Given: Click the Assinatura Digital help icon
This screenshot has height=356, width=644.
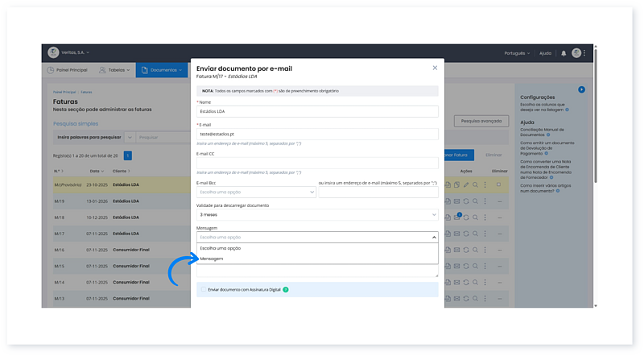Looking at the screenshot, I should [x=286, y=288].
